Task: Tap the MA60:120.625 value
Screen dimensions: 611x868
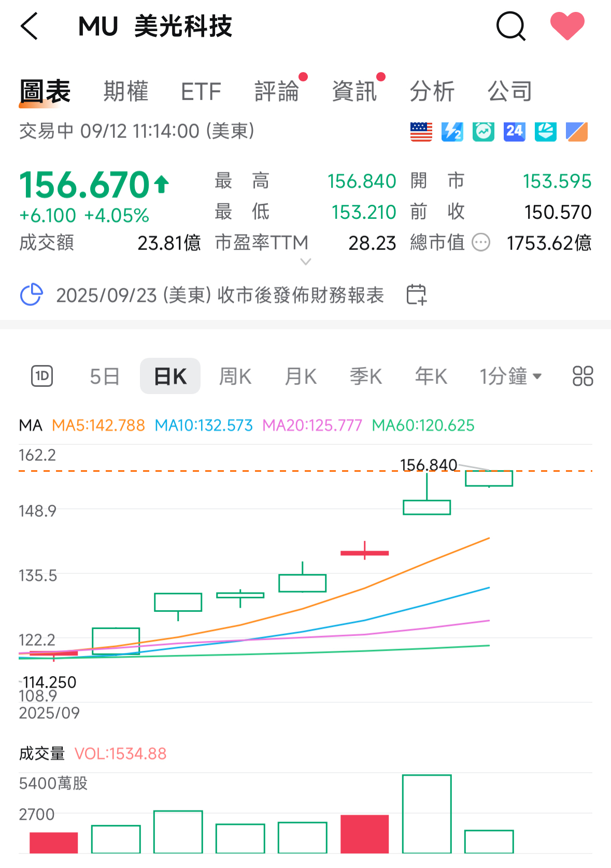Action: point(423,425)
